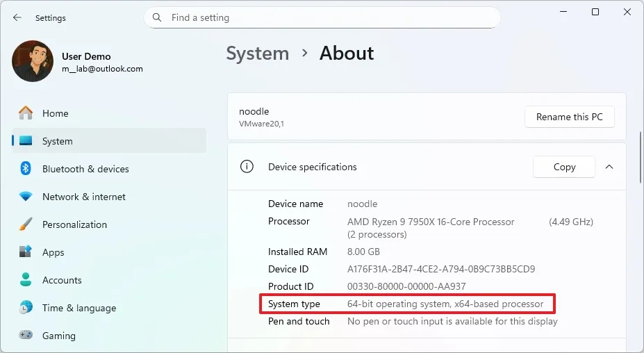The height and width of the screenshot is (353, 644).
Task: Click the Device ID value A176F31A-2B47
Action: [441, 269]
